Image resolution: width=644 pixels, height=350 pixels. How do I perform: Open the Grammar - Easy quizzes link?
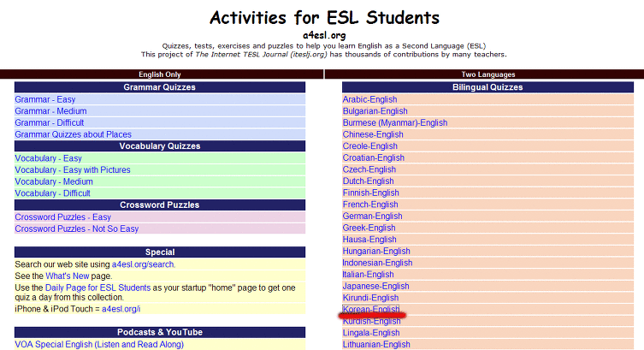point(45,99)
